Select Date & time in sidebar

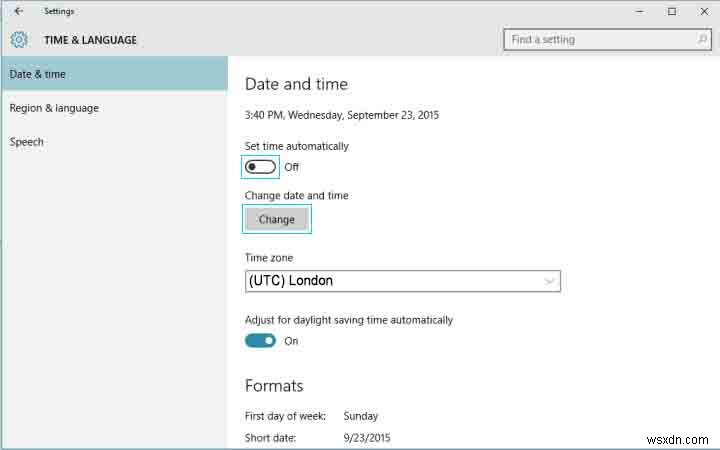(x=114, y=74)
